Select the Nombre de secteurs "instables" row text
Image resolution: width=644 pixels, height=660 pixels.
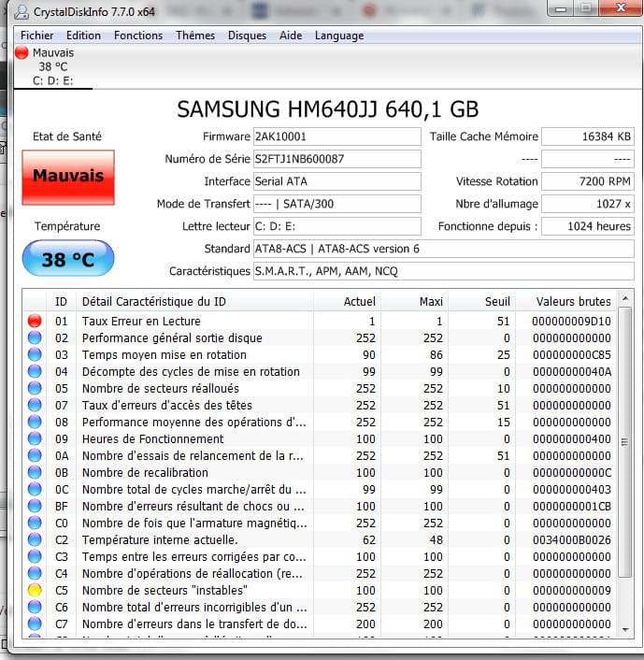(x=165, y=590)
